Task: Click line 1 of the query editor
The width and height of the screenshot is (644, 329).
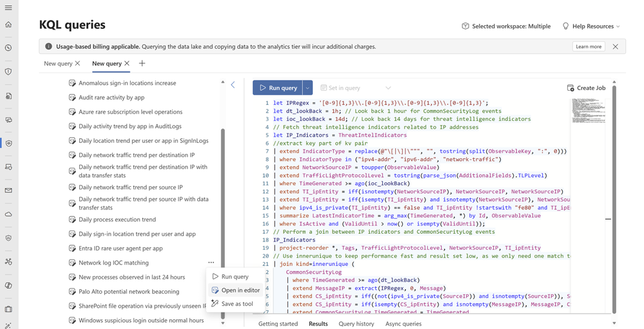Action: (380, 103)
